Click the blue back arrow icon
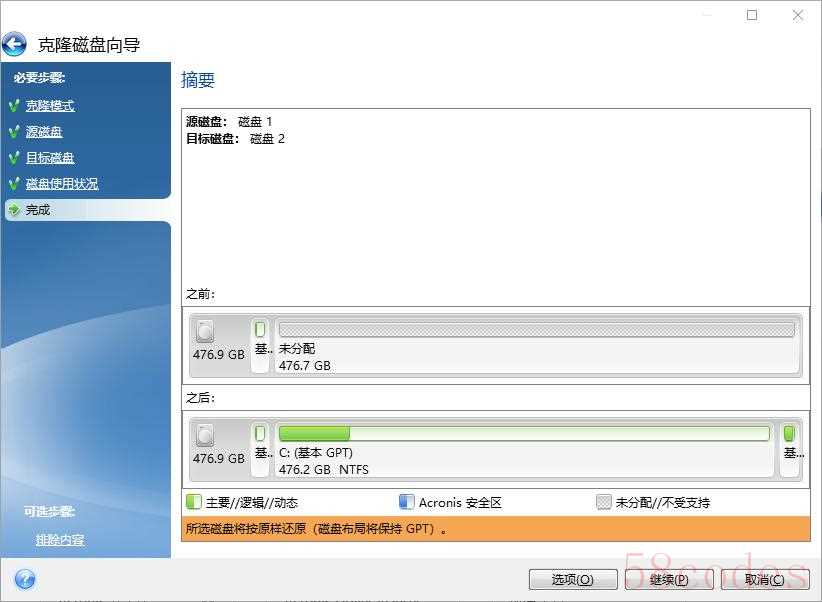This screenshot has width=822, height=602. (x=15, y=45)
